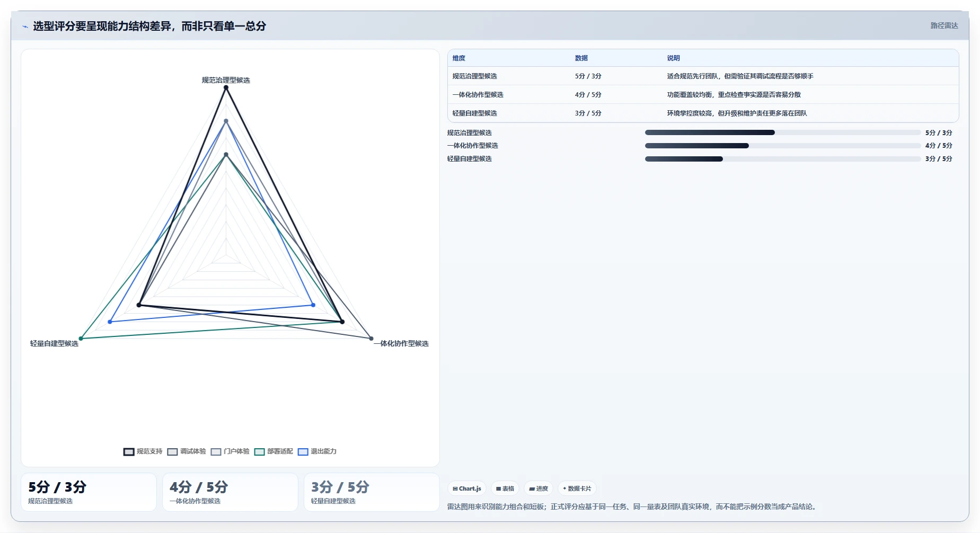
Task: Select table cell 规范治理型候选 in the 维度 column
Action: [475, 76]
